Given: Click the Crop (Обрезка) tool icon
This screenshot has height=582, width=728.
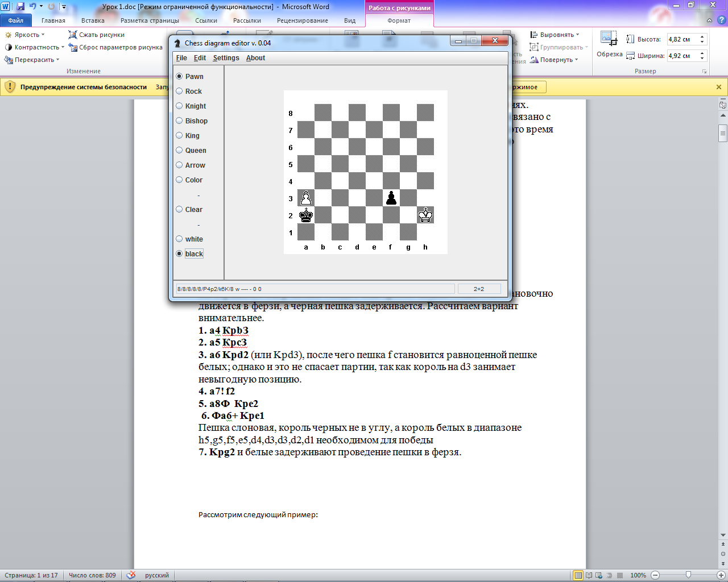Looking at the screenshot, I should coord(609,40).
